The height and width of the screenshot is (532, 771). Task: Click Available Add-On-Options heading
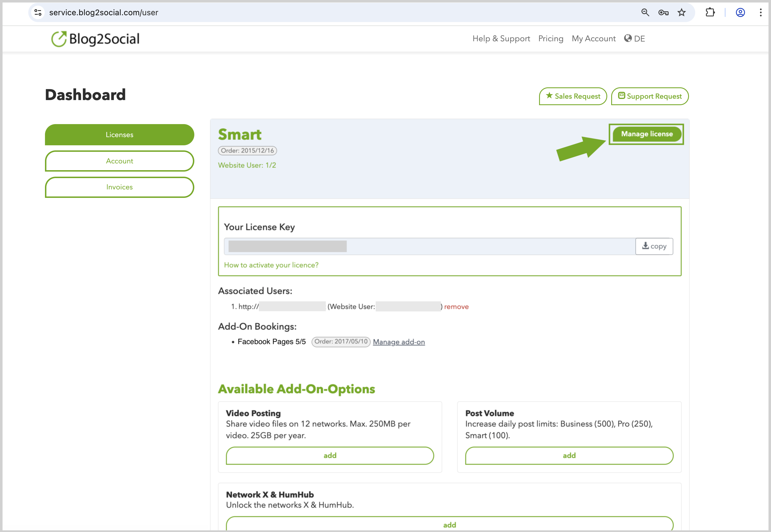(x=296, y=389)
